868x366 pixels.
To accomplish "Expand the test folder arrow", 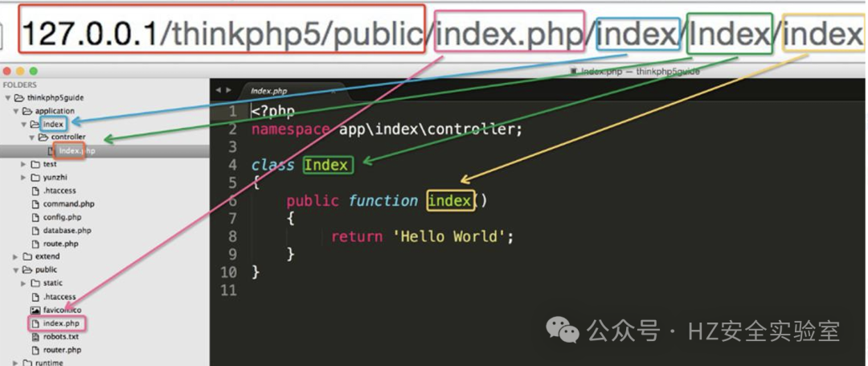I will pyautogui.click(x=24, y=164).
